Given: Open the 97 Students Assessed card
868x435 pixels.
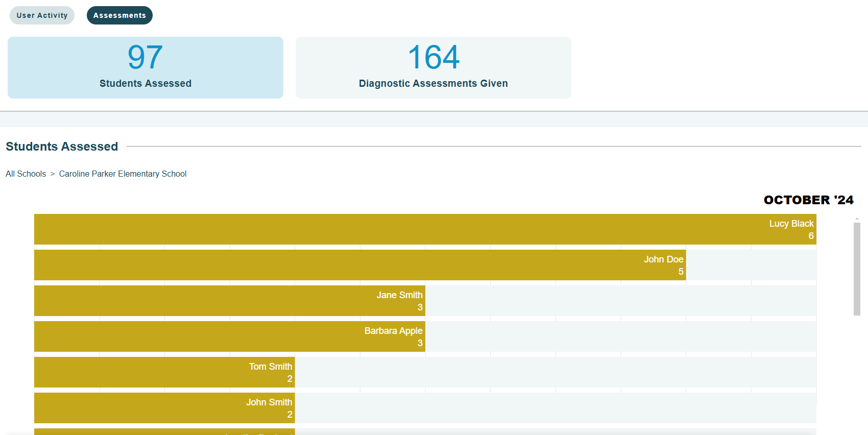Looking at the screenshot, I should click(146, 67).
